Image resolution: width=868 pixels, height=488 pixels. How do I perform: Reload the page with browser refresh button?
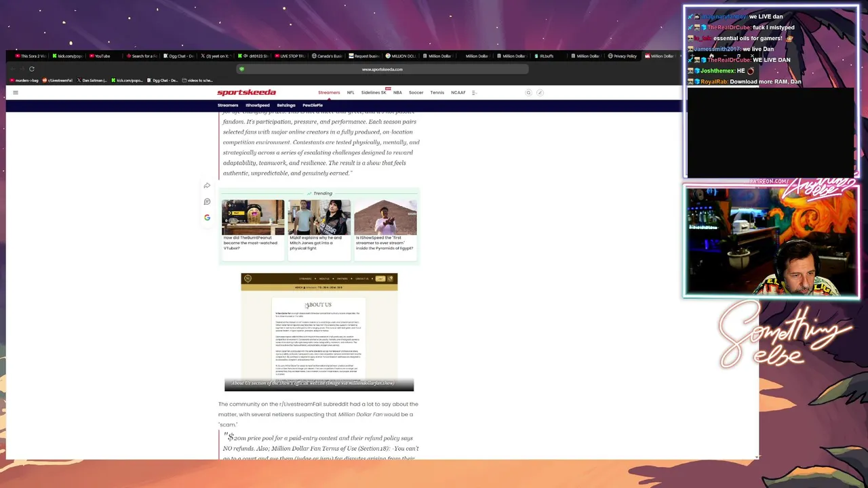tap(31, 69)
